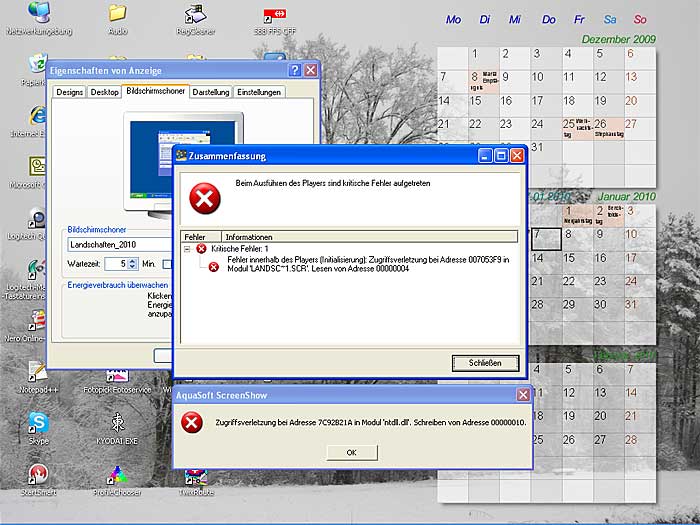Launch RegCleaner from the desktop

point(196,15)
